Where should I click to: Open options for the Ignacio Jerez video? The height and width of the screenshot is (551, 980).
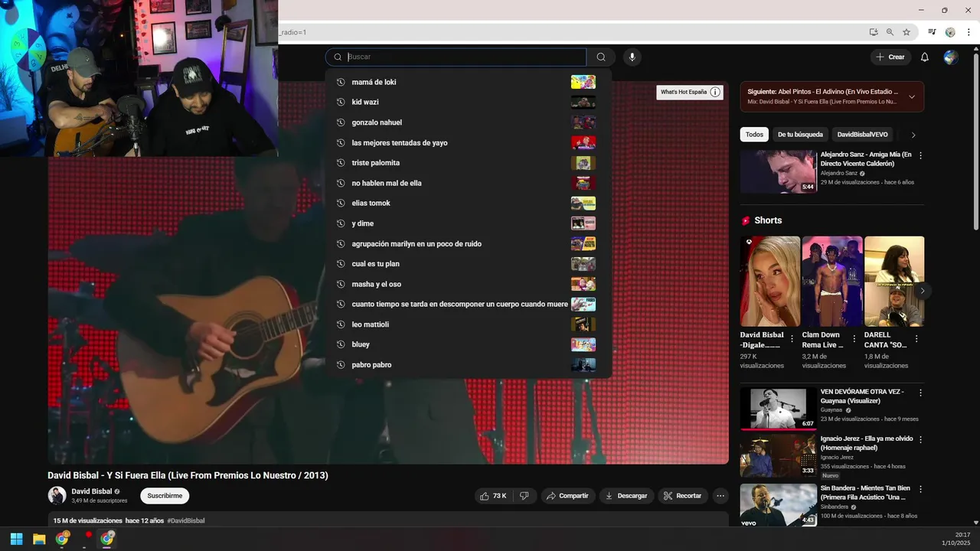click(920, 440)
